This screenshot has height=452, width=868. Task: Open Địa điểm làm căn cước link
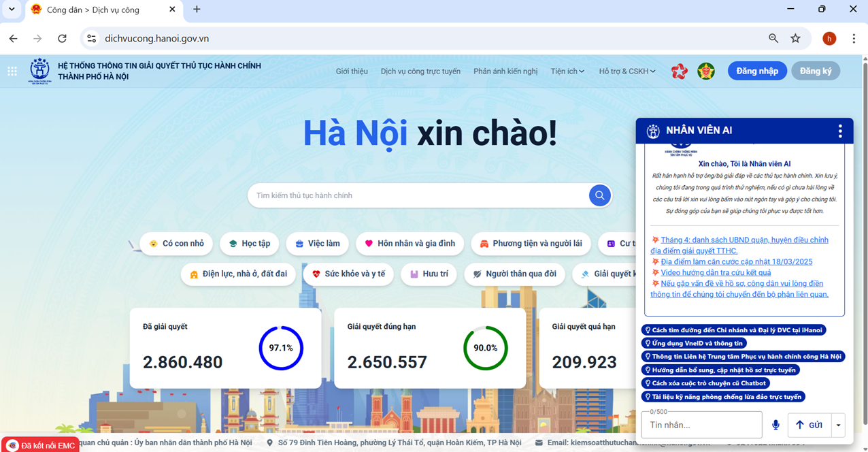[x=737, y=261]
